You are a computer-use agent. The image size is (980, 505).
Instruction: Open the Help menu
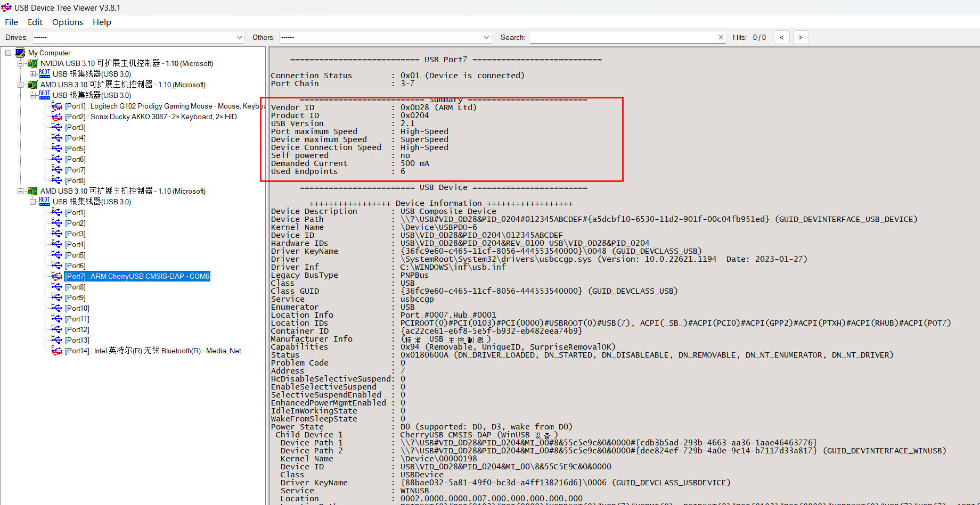tap(102, 22)
